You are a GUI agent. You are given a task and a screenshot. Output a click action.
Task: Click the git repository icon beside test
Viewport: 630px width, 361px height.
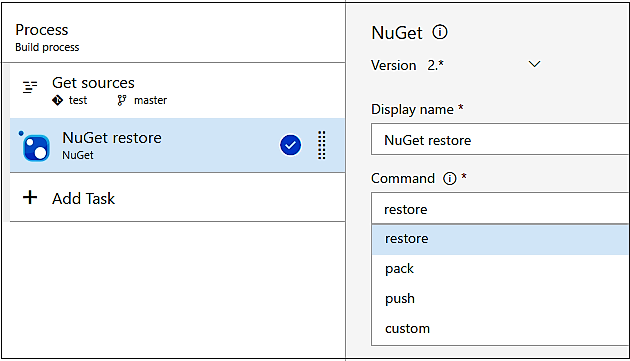[x=57, y=100]
